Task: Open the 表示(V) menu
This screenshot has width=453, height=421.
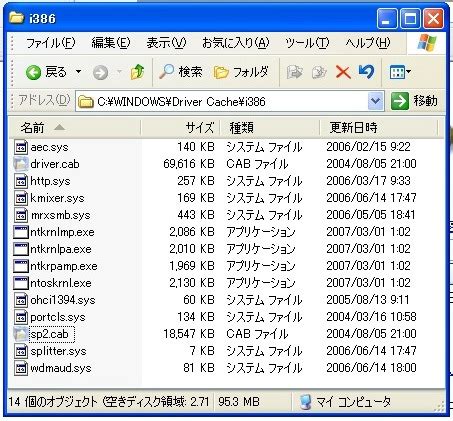Action: (x=166, y=43)
